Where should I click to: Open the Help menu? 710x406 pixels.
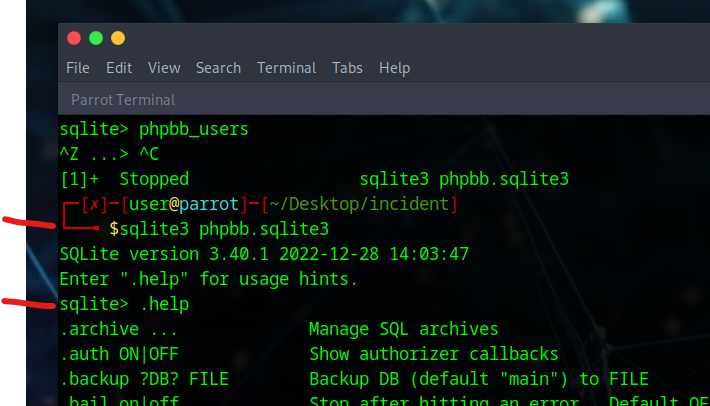(394, 68)
